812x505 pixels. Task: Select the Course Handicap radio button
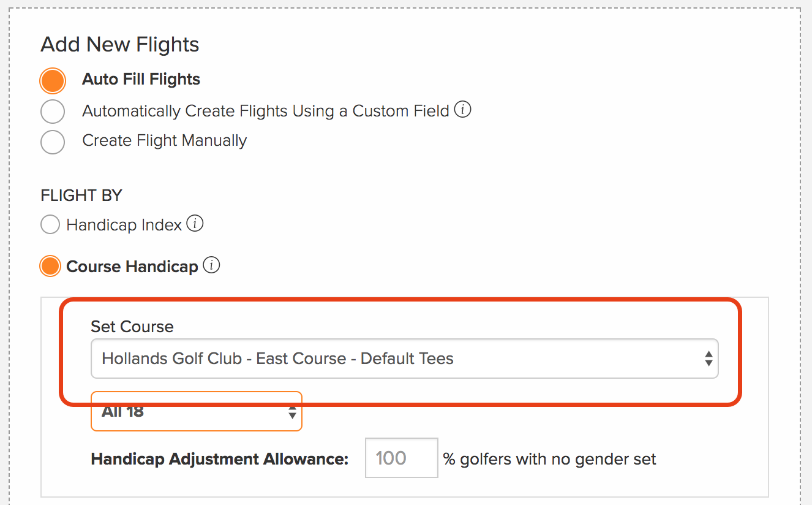[50, 266]
